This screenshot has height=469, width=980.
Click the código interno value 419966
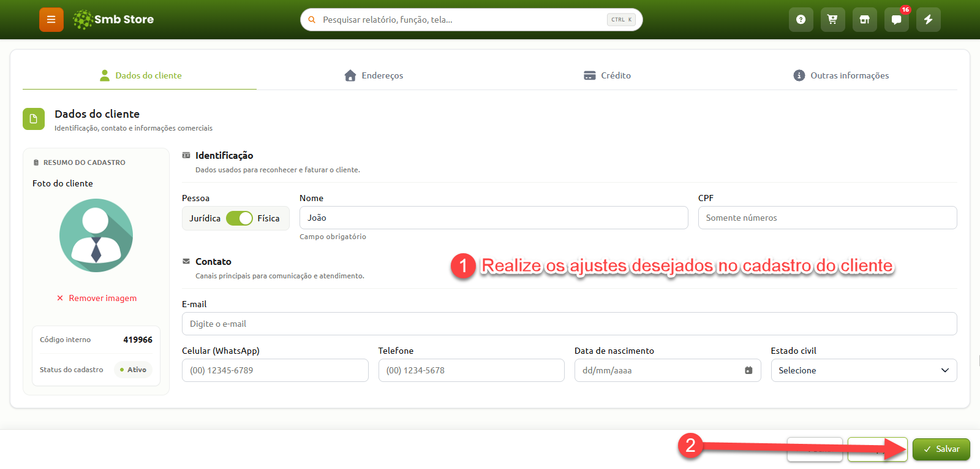[138, 340]
